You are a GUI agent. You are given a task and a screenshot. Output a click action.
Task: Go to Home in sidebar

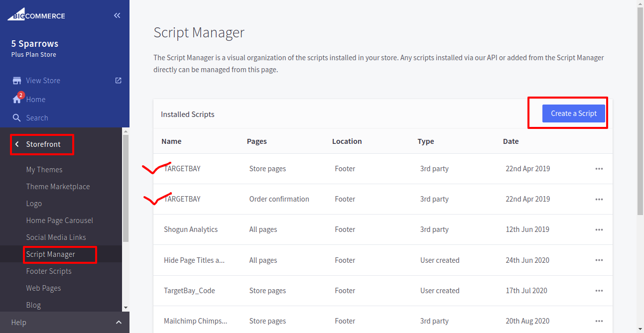click(x=36, y=100)
